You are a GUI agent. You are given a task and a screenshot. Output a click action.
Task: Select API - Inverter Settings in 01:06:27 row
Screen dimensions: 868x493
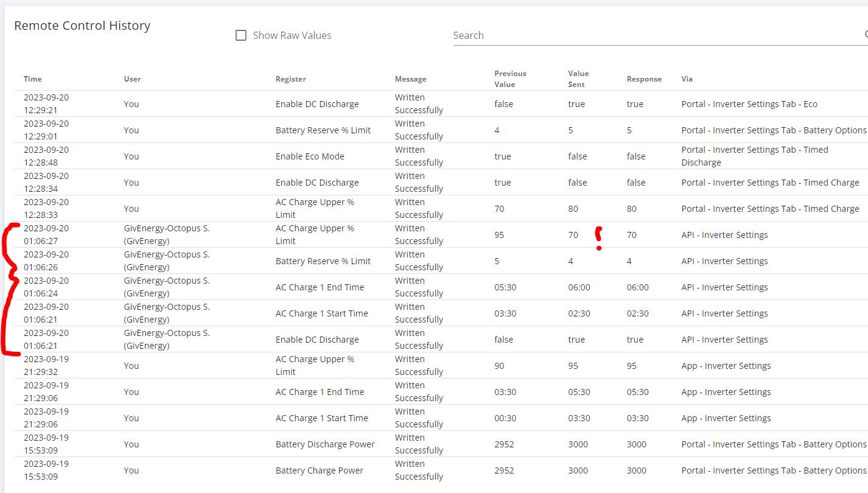pyautogui.click(x=724, y=235)
